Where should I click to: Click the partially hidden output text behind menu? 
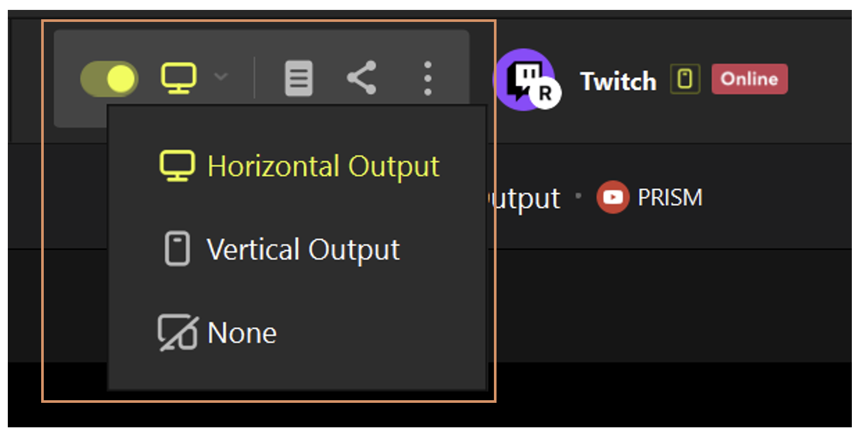click(524, 199)
